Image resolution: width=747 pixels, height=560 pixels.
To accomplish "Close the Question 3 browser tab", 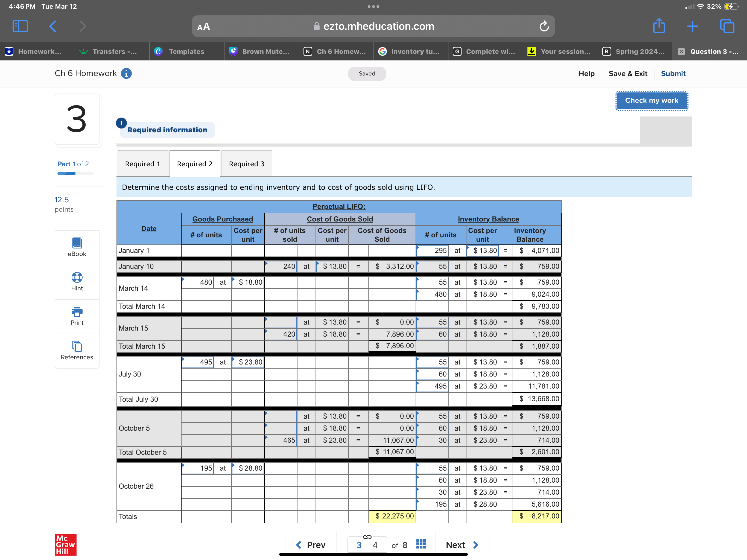I will point(681,51).
